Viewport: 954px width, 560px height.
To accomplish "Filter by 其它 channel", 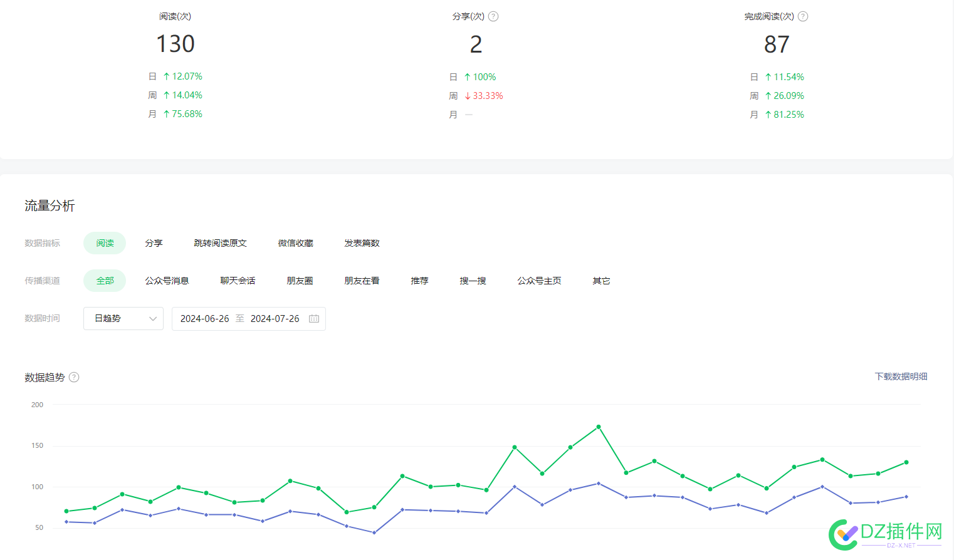I will pos(601,281).
